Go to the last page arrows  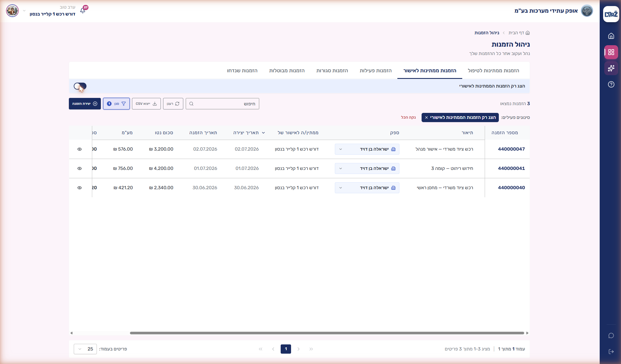pyautogui.click(x=261, y=349)
